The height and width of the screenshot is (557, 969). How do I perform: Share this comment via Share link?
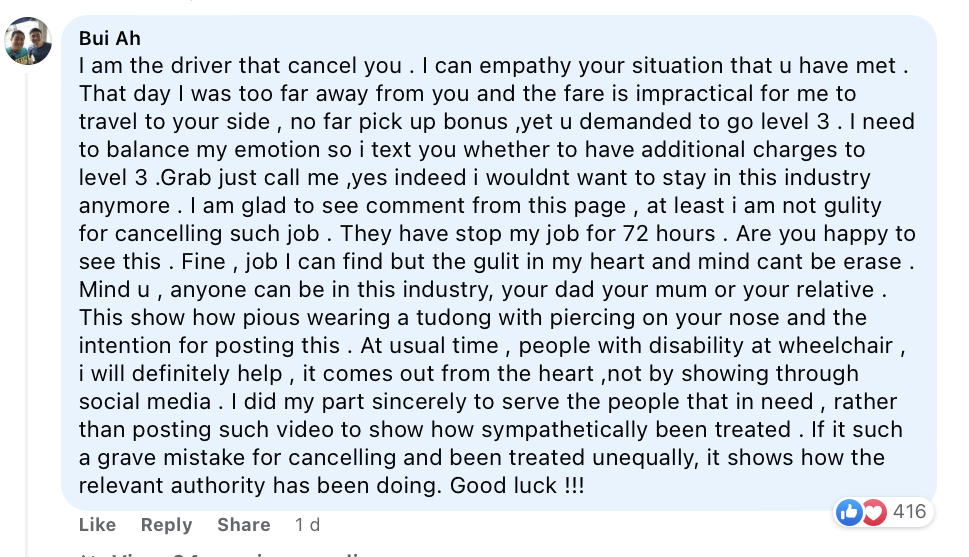[x=243, y=525]
